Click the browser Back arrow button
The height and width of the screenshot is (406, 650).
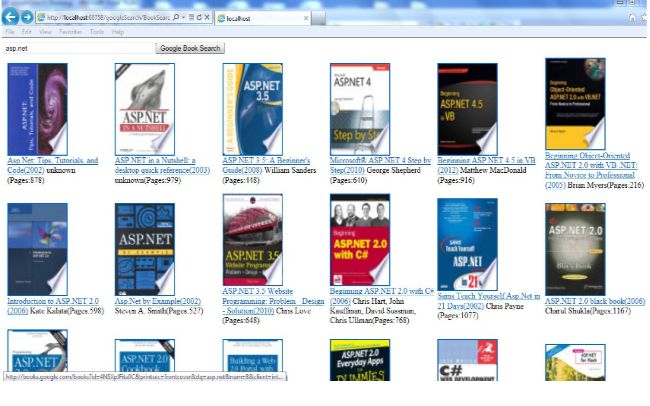(x=10, y=17)
